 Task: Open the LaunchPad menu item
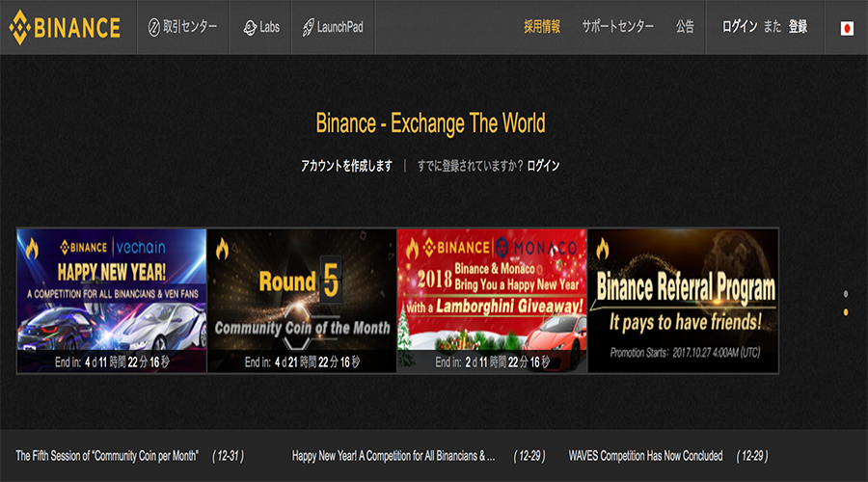[333, 27]
